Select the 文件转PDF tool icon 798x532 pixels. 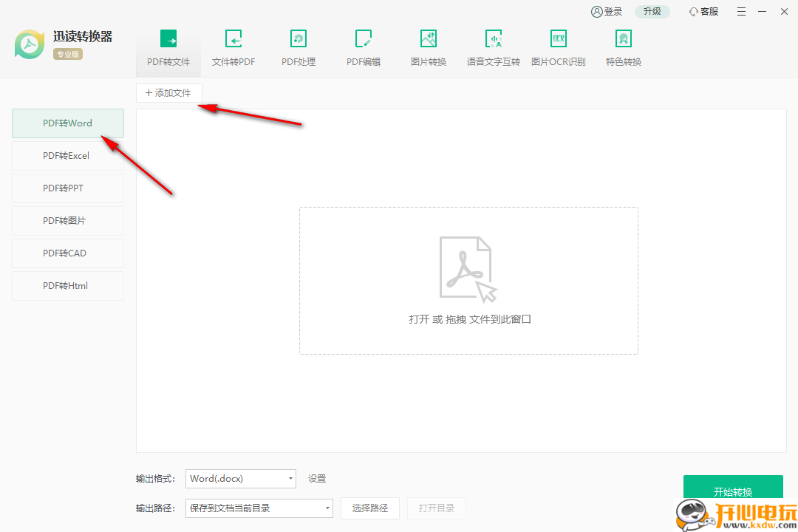pos(233,47)
